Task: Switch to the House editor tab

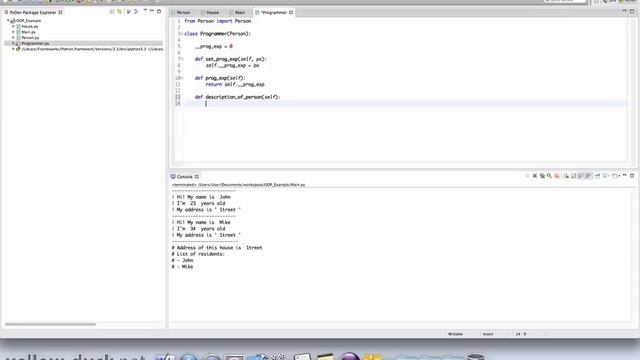Action: coord(212,13)
